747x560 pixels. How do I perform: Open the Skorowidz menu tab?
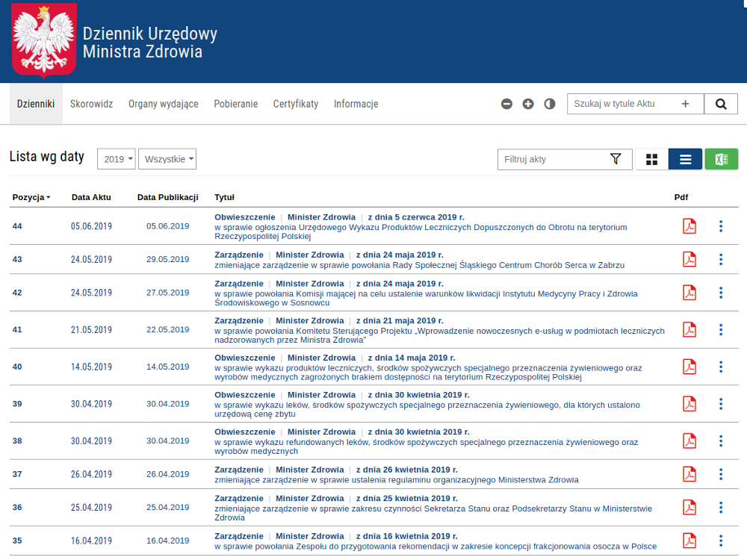(x=91, y=105)
